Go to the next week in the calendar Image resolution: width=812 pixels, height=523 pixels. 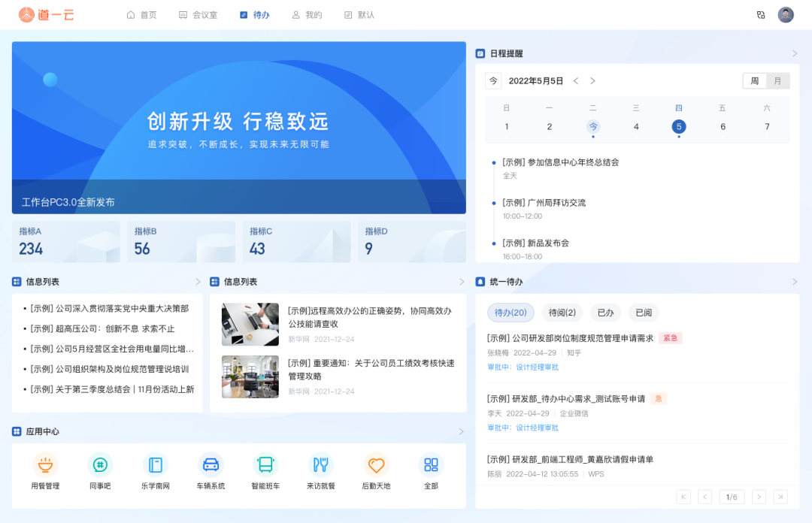[x=592, y=81]
